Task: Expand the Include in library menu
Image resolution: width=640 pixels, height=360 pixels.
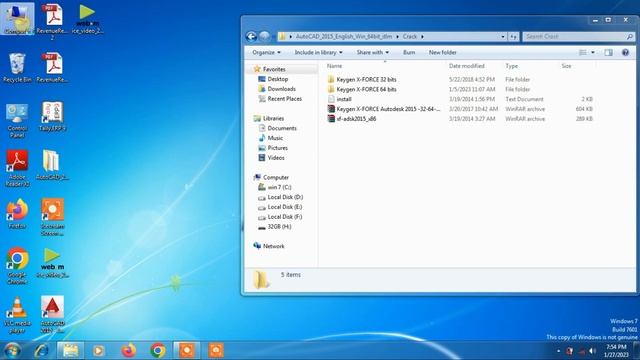Action: [318, 52]
